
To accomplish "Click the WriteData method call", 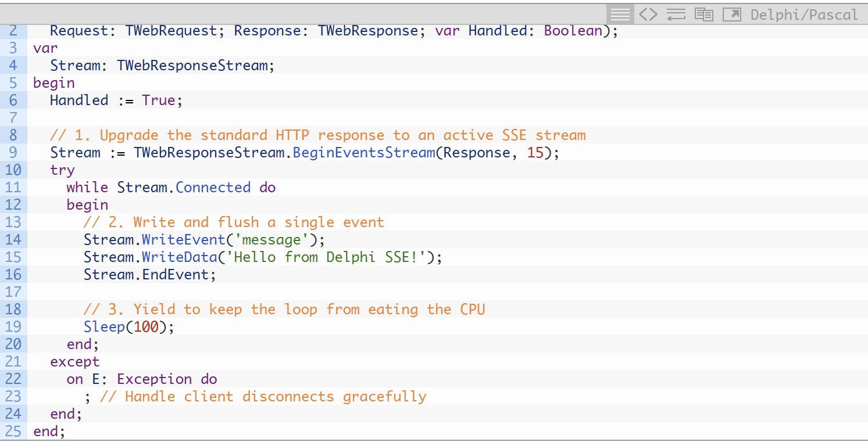I will (179, 257).
